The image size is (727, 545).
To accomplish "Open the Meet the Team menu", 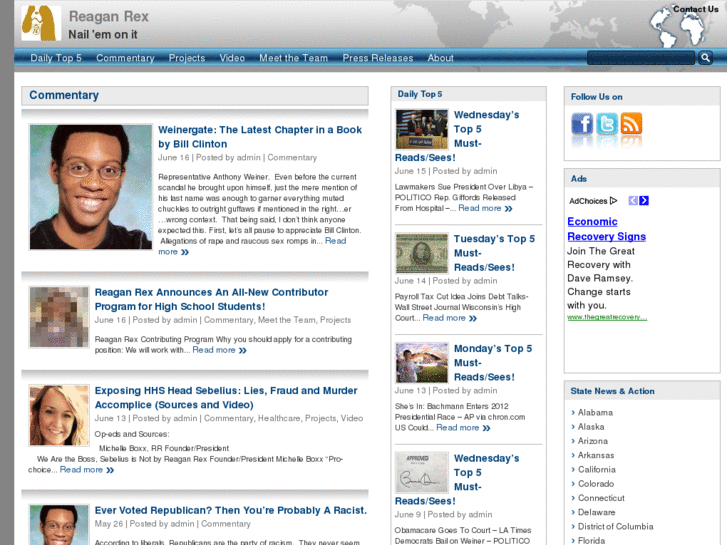I will coord(293,58).
